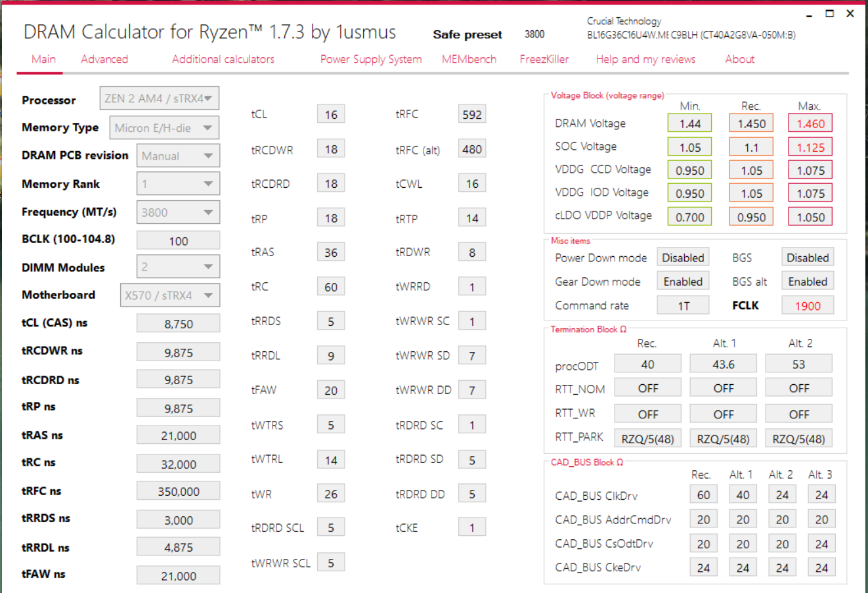This screenshot has height=593, width=868.
Task: Click CAD_BUS ClkDrv recommended value 60
Action: click(703, 494)
